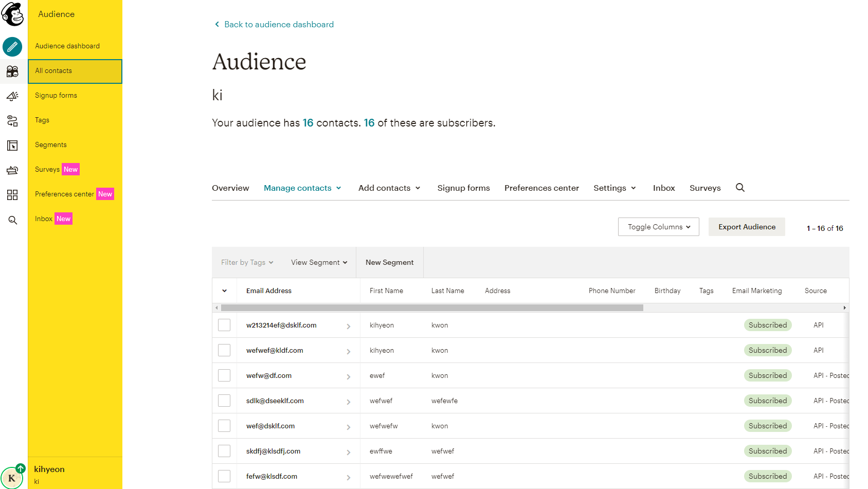Switch to the Signup forms tab

pyautogui.click(x=464, y=188)
